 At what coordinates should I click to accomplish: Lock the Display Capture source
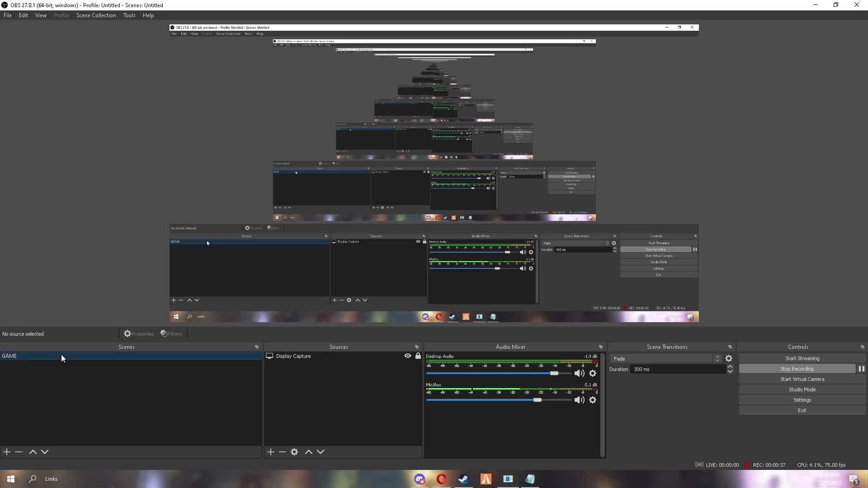point(418,356)
